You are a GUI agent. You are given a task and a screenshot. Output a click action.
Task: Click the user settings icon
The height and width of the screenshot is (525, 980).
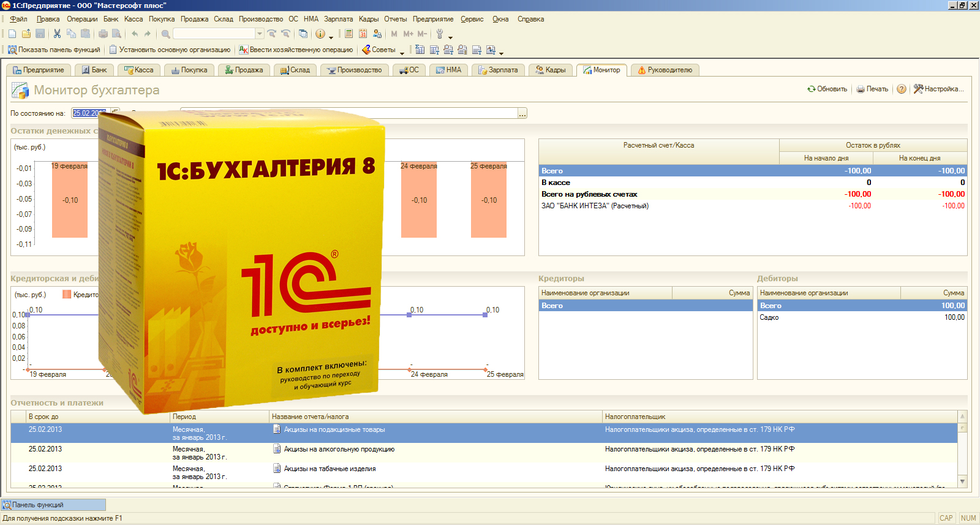click(x=377, y=34)
